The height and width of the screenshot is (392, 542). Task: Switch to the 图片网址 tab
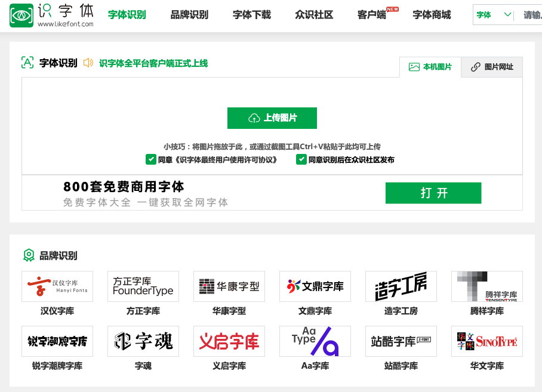492,67
